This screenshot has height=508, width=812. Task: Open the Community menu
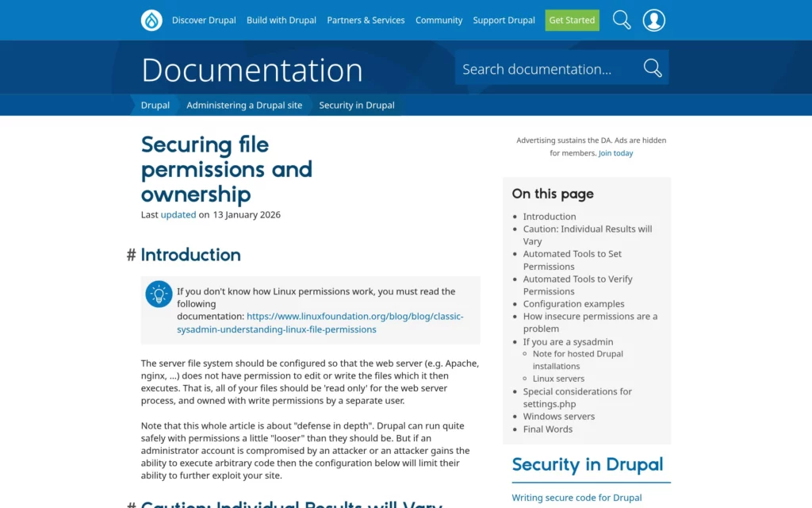click(439, 20)
